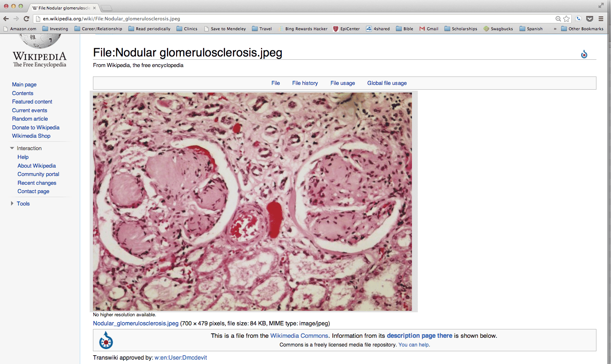This screenshot has height=364, width=611.
Task: Open a new browser tab
Action: point(106,8)
